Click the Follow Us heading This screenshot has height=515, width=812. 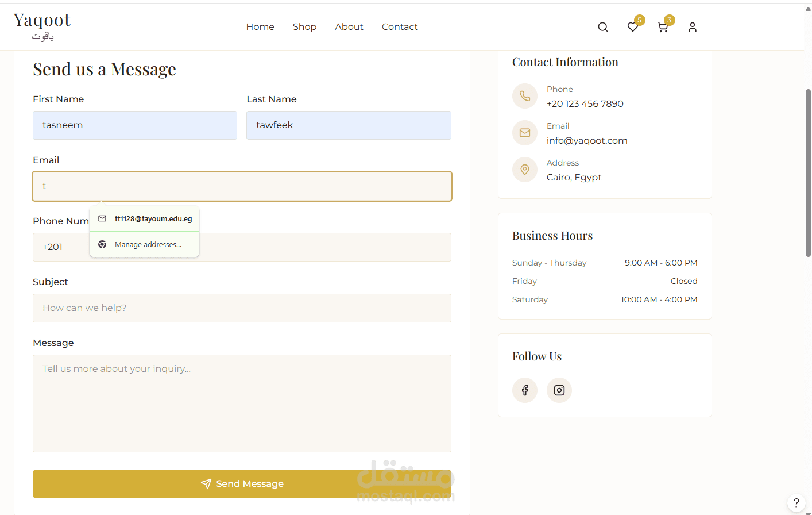(x=537, y=356)
